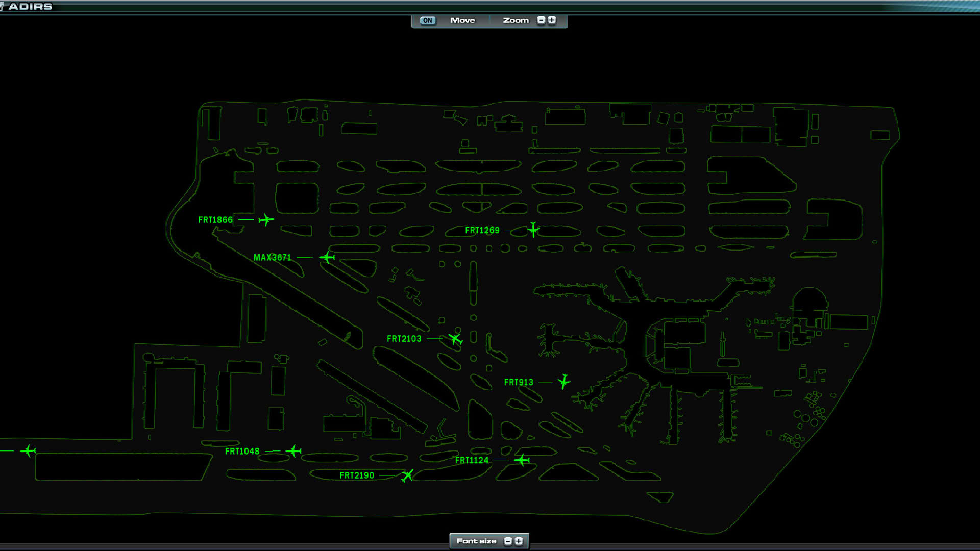Toggle the ADIRS radar ON switch
Image resolution: width=980 pixels, height=551 pixels.
click(x=427, y=20)
